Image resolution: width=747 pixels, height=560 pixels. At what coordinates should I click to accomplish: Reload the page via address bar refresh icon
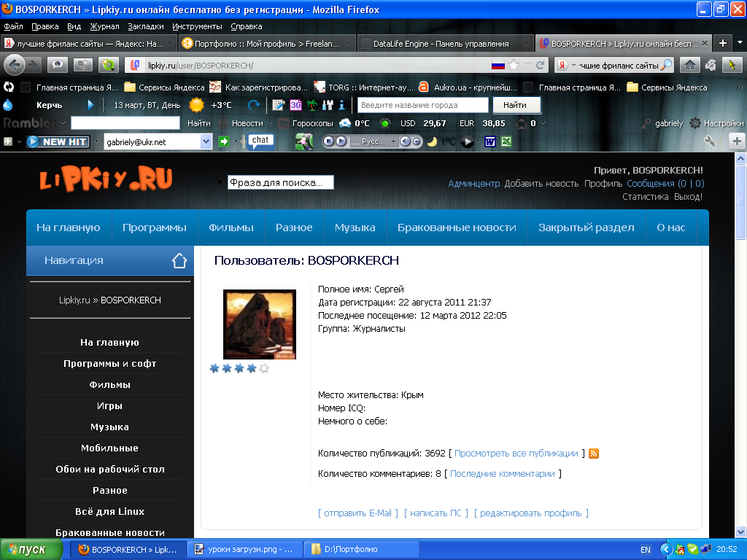pyautogui.click(x=541, y=65)
